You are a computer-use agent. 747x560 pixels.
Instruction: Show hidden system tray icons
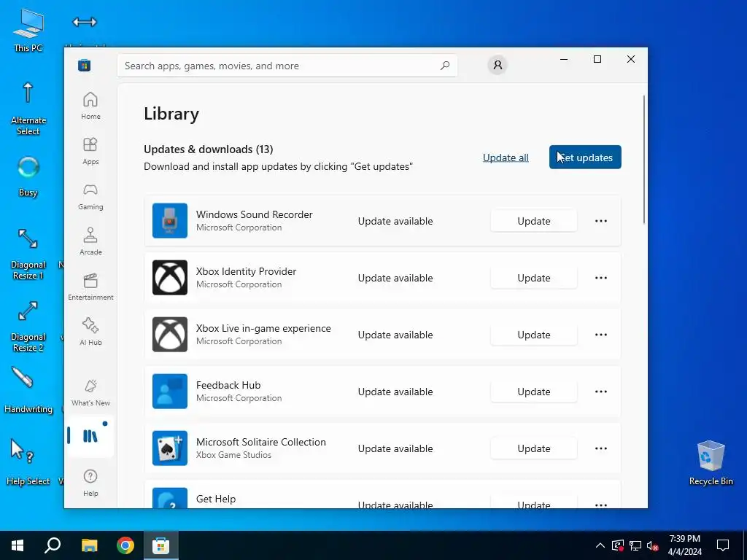coord(600,545)
